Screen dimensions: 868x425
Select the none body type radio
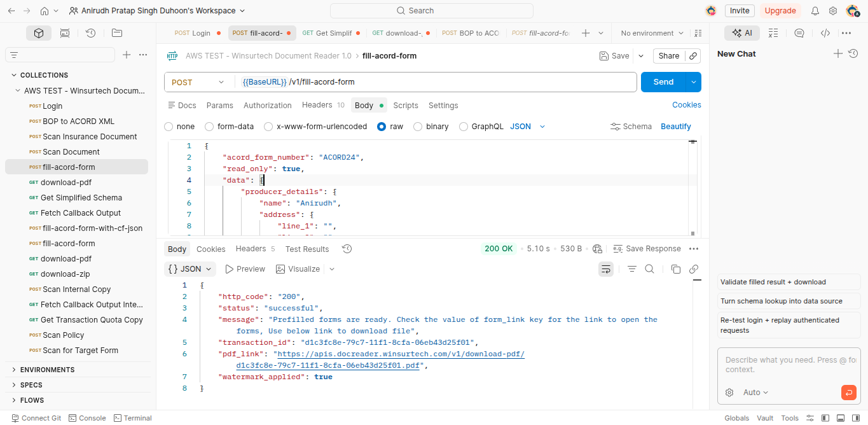169,127
